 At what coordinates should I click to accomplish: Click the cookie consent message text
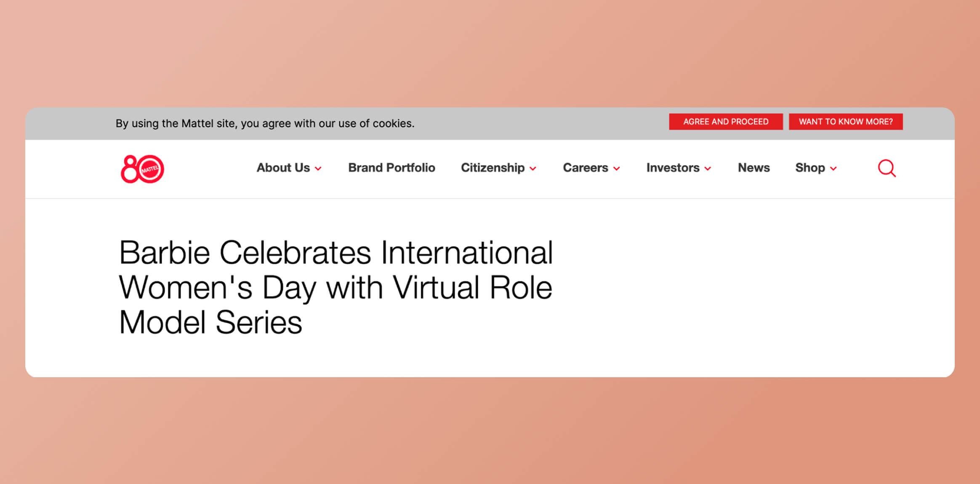265,123
